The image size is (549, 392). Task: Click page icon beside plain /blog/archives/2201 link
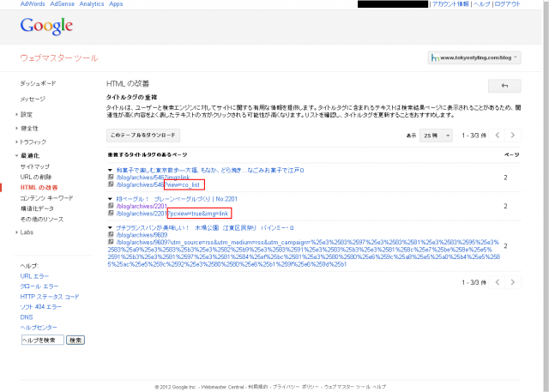tap(111, 206)
